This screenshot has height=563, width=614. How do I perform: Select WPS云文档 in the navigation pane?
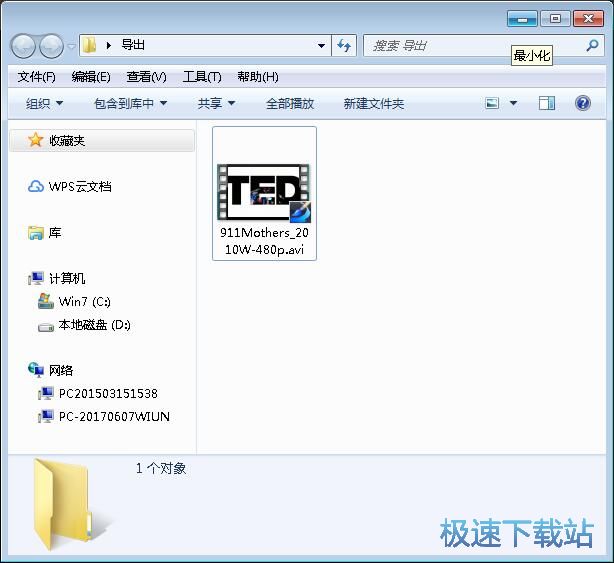pyautogui.click(x=80, y=186)
